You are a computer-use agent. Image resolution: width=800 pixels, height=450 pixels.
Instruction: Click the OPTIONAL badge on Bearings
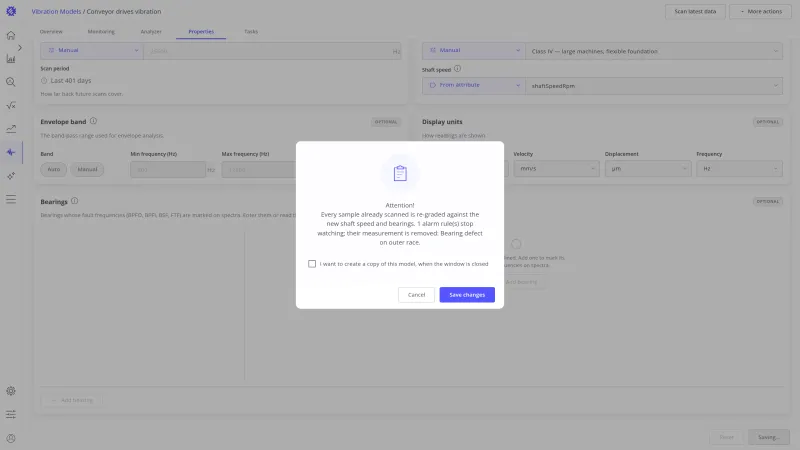click(767, 202)
